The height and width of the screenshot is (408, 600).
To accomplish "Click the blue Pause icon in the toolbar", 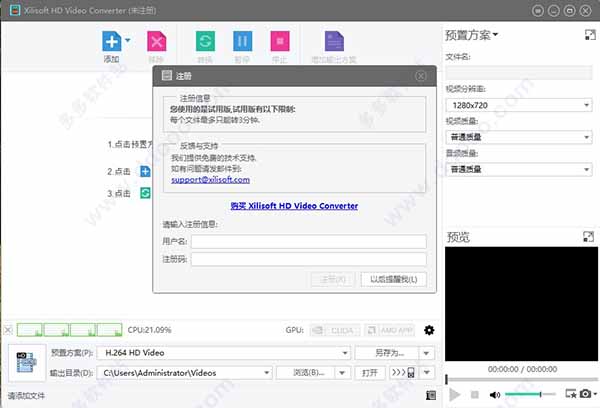I will point(243,41).
